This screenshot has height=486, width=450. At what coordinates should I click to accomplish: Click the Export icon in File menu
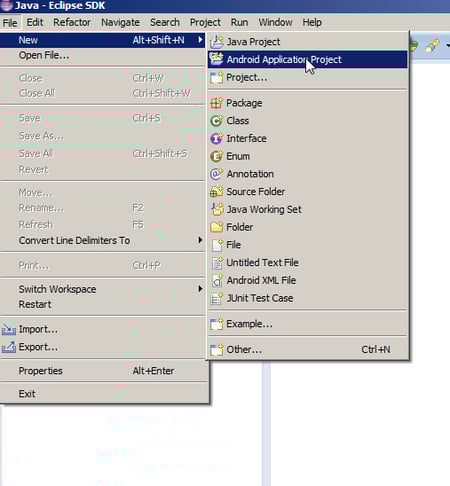9,347
